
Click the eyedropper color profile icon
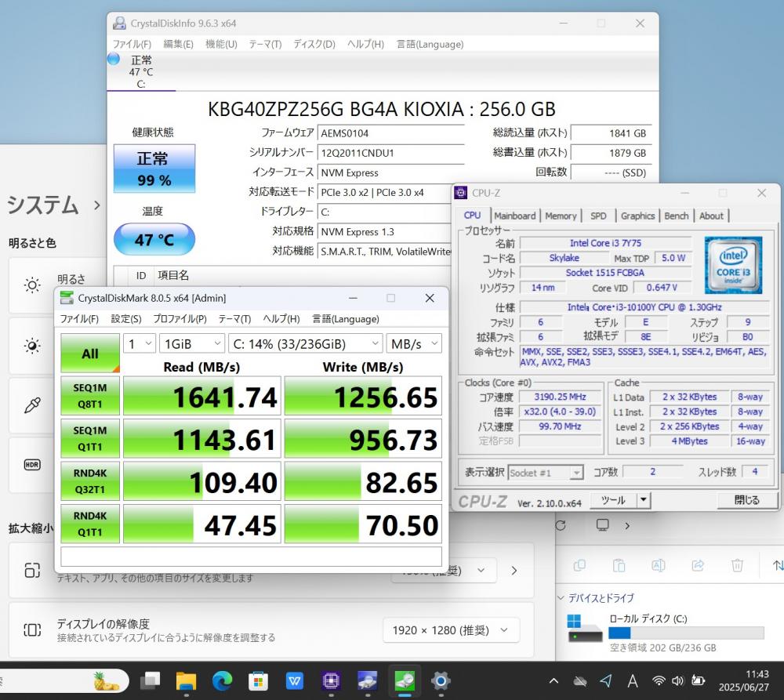coord(32,405)
